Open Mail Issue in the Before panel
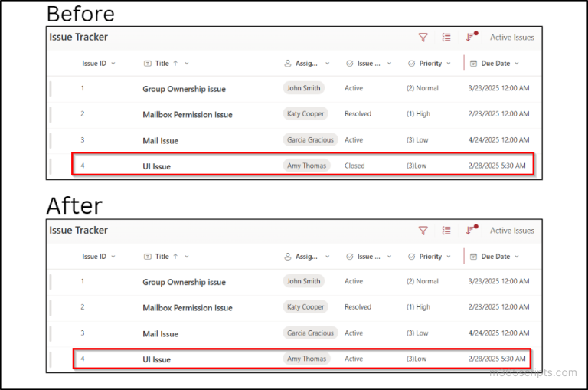588x390 pixels. [161, 141]
